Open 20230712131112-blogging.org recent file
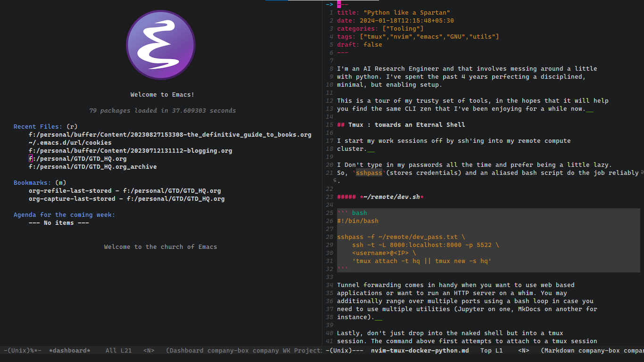644x362 pixels. click(x=131, y=150)
